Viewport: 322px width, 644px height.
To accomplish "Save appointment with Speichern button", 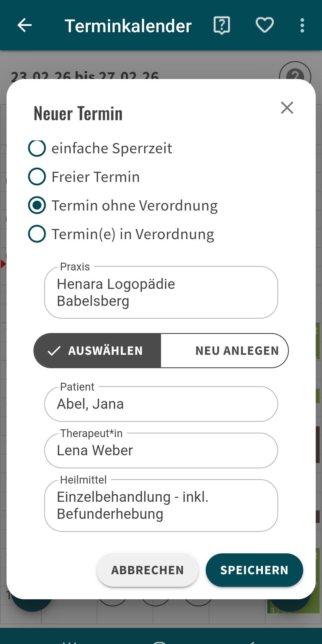I will pos(254,570).
